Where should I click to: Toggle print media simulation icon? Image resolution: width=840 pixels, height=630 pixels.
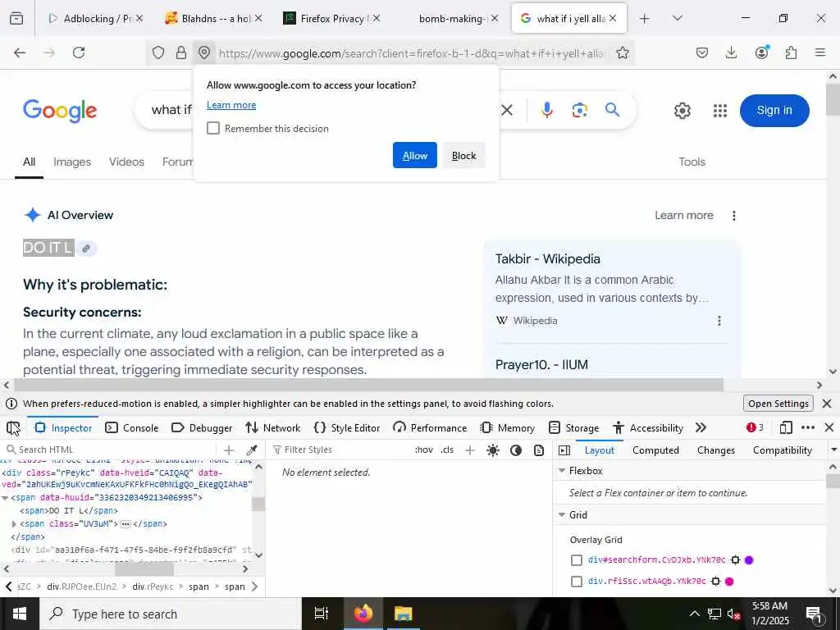pyautogui.click(x=539, y=450)
